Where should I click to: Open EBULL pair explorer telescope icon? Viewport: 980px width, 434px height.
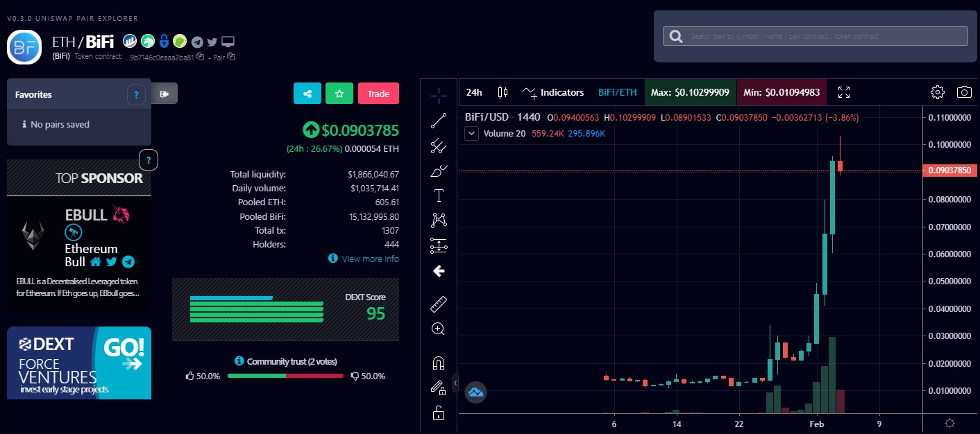[72, 232]
